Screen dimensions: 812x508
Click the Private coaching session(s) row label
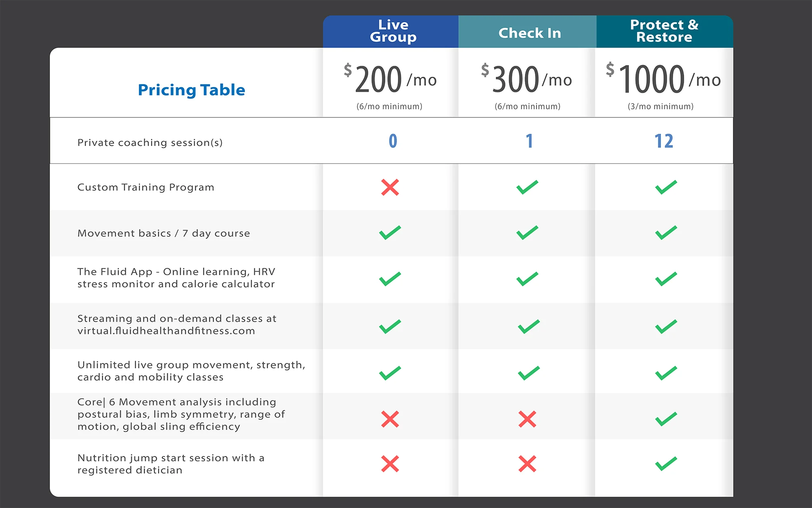tap(150, 143)
